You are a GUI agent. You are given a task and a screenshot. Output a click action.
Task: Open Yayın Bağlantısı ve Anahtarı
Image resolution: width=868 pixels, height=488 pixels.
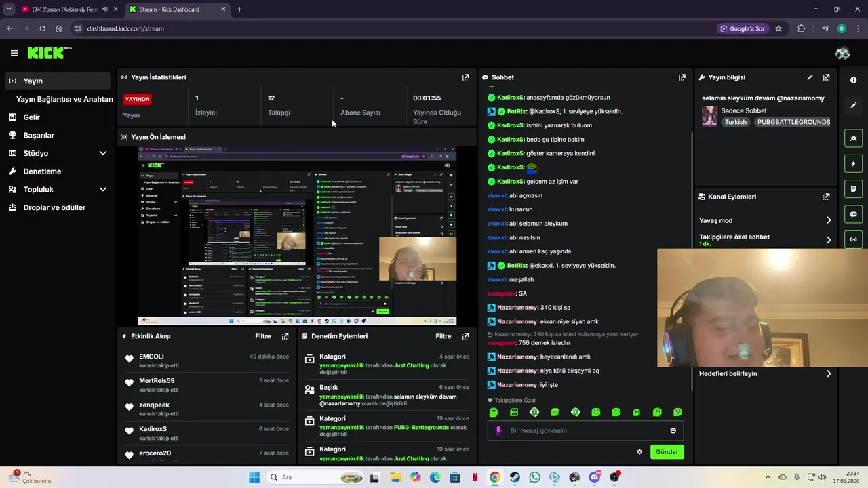[x=64, y=99]
